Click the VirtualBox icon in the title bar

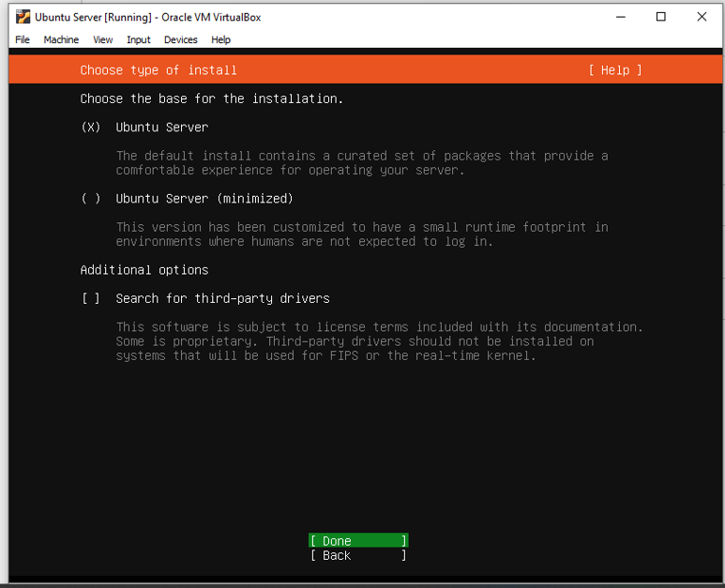(x=23, y=17)
